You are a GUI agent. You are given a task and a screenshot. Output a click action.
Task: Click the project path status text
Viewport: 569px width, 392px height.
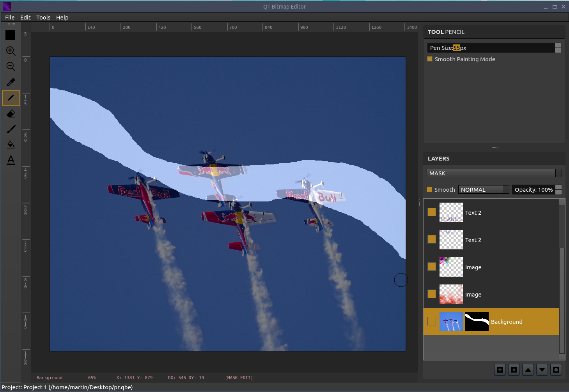[x=67, y=387]
